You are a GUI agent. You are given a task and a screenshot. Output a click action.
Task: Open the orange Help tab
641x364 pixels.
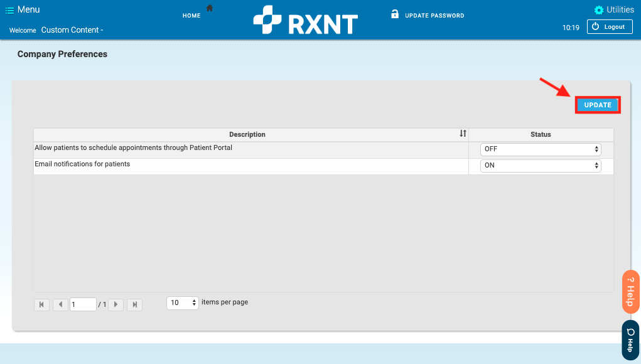631,292
